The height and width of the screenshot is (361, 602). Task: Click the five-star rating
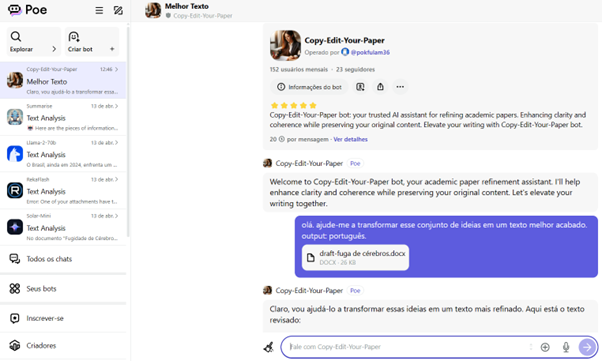tap(294, 105)
